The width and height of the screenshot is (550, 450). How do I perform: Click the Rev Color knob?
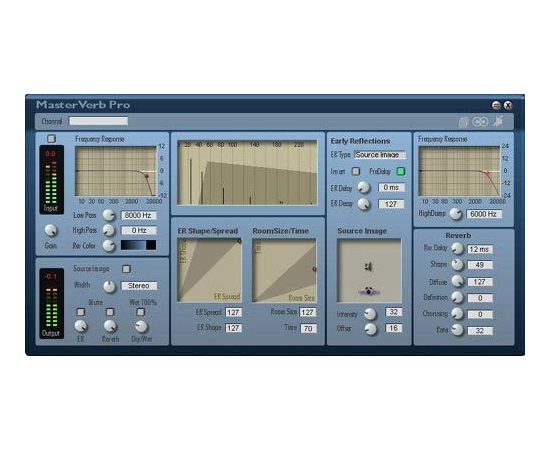click(109, 246)
